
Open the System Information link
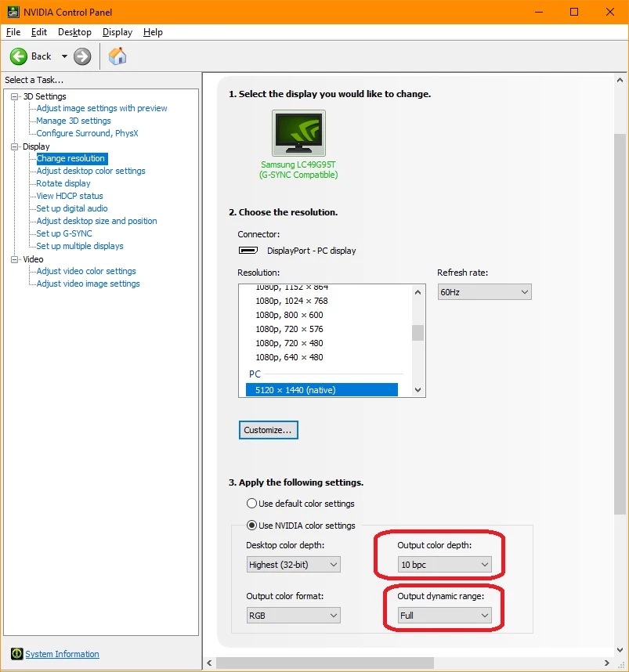(62, 654)
